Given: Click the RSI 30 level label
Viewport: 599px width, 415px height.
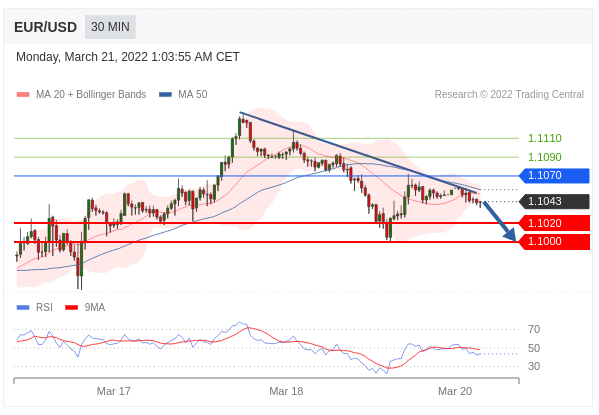Looking at the screenshot, I should 534,366.
